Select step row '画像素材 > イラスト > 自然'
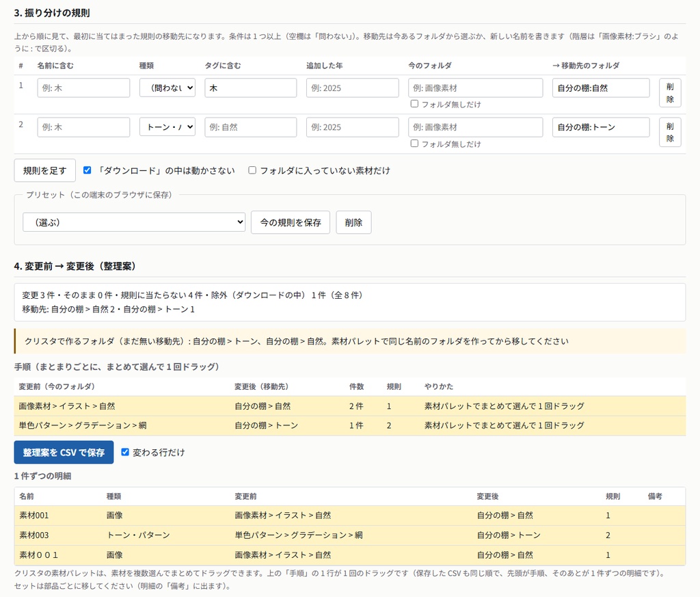Viewport: 700px width, 597px height. point(350,406)
